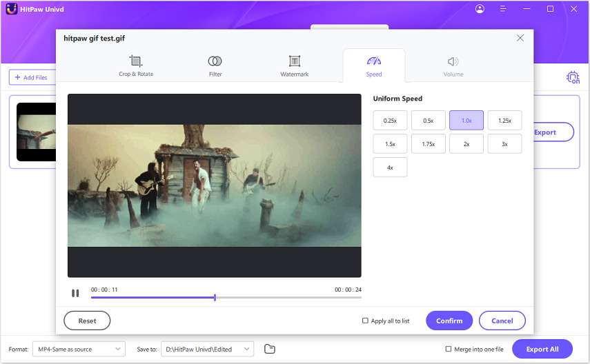Open the HitPaw main menu icon
Image resolution: width=590 pixels, height=364 pixels.
click(502, 9)
